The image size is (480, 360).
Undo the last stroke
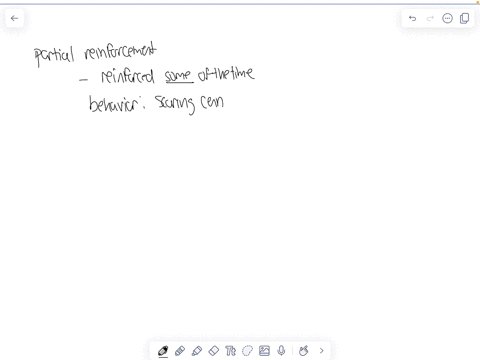pos(412,18)
